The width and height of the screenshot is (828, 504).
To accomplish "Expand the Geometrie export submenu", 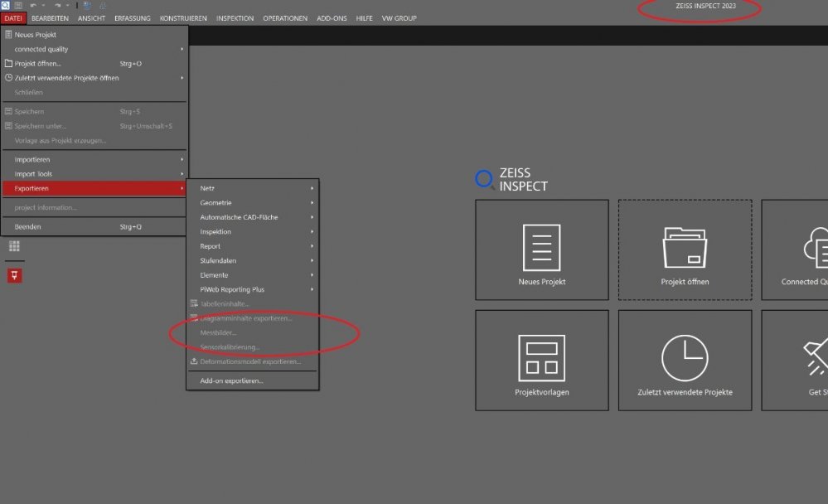I will coord(252,203).
